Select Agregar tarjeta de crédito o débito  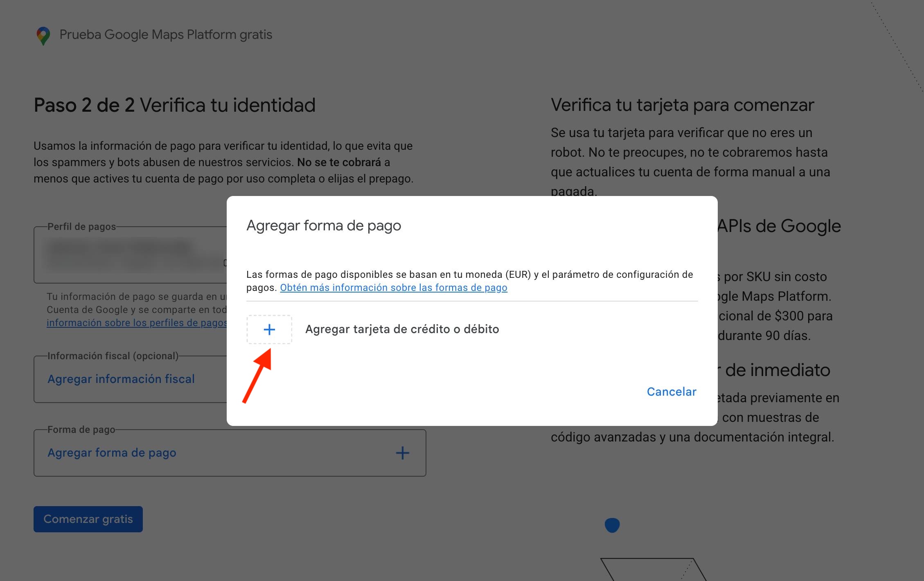click(402, 329)
